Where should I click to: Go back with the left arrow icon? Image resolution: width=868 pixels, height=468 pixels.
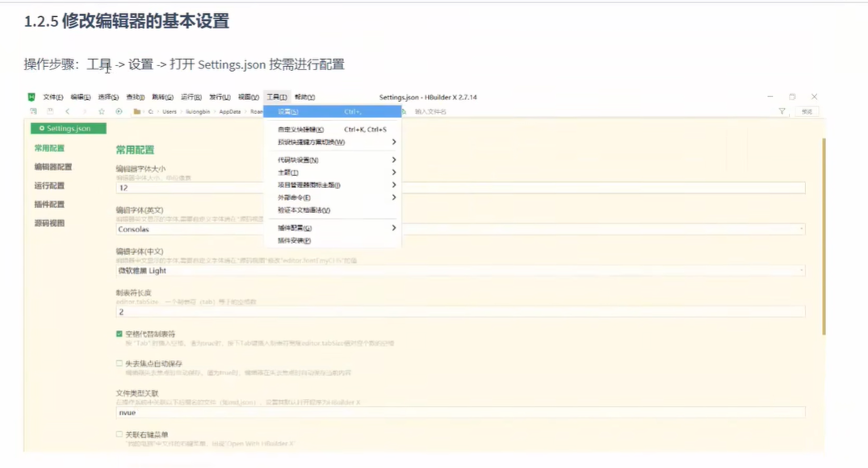[68, 111]
